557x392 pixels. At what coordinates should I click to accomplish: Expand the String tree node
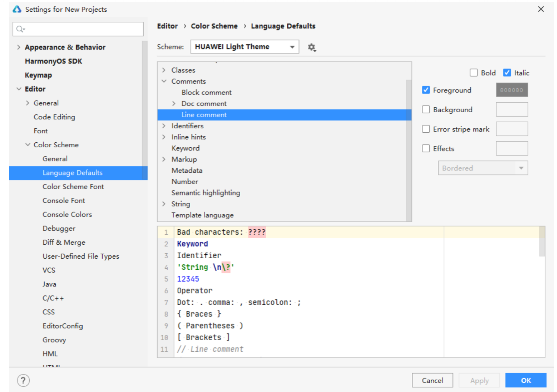click(164, 204)
